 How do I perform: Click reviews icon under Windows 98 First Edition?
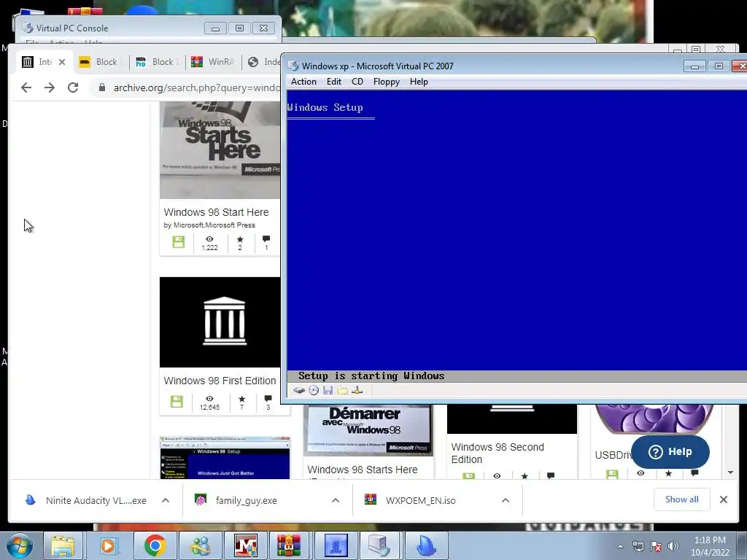(x=268, y=398)
